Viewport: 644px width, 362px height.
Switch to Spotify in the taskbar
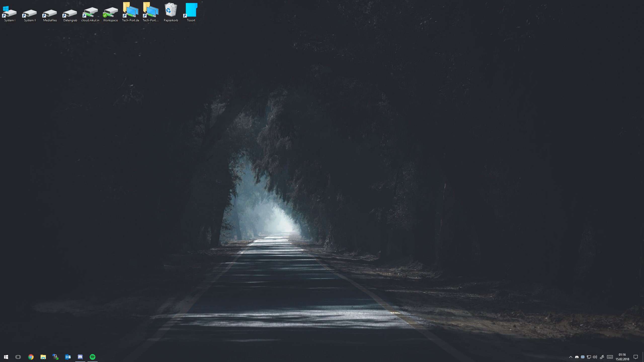(x=93, y=357)
